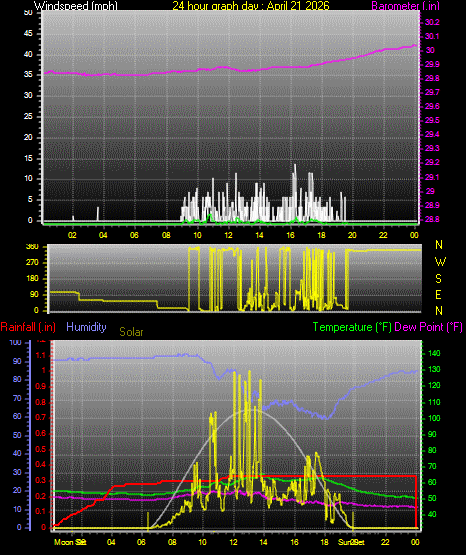Click the Humidity legend label

86,327
